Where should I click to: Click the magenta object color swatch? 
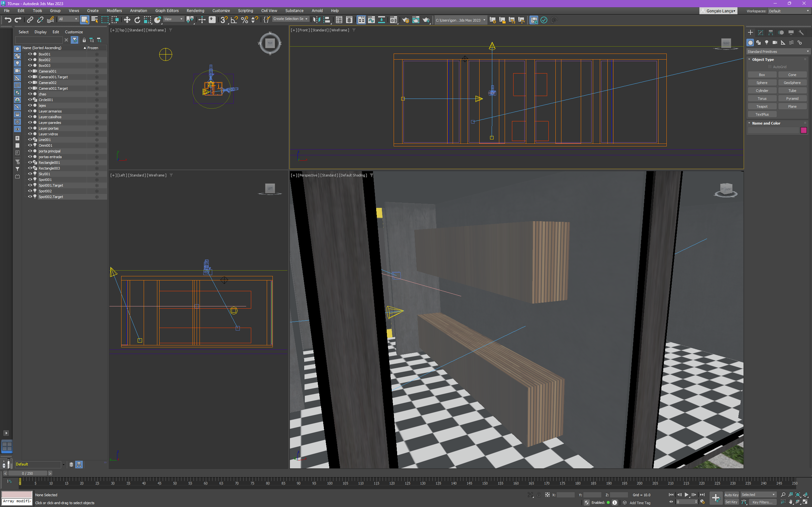[x=803, y=131]
